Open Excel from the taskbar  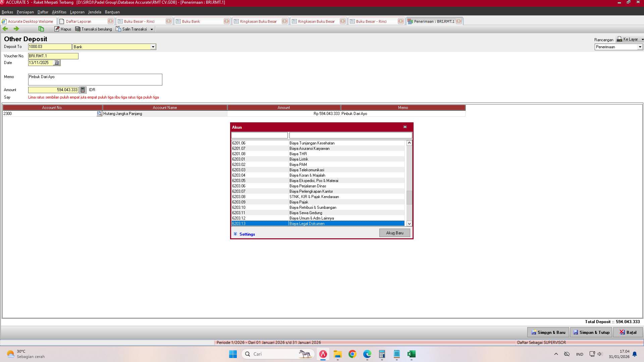411,354
